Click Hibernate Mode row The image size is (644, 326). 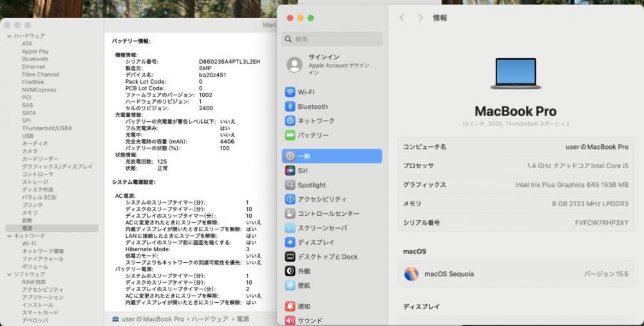click(x=187, y=249)
